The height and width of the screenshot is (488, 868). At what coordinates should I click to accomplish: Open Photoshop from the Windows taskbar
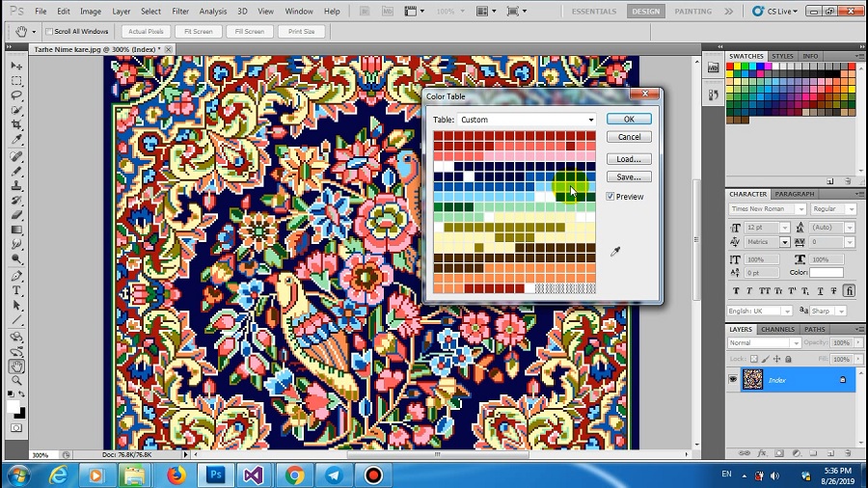point(215,474)
